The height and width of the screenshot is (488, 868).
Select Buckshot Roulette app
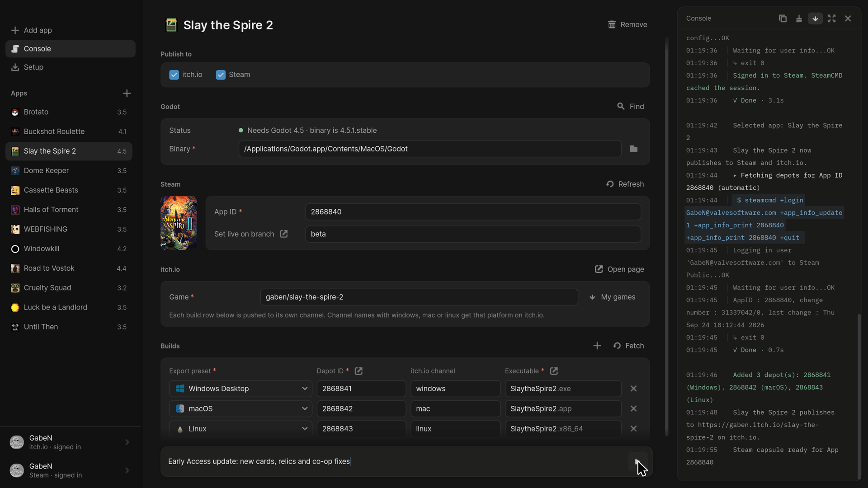pyautogui.click(x=69, y=131)
